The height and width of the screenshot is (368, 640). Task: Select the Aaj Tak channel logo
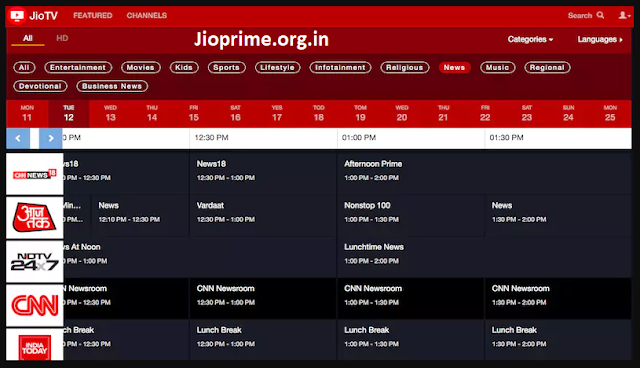coord(35,218)
